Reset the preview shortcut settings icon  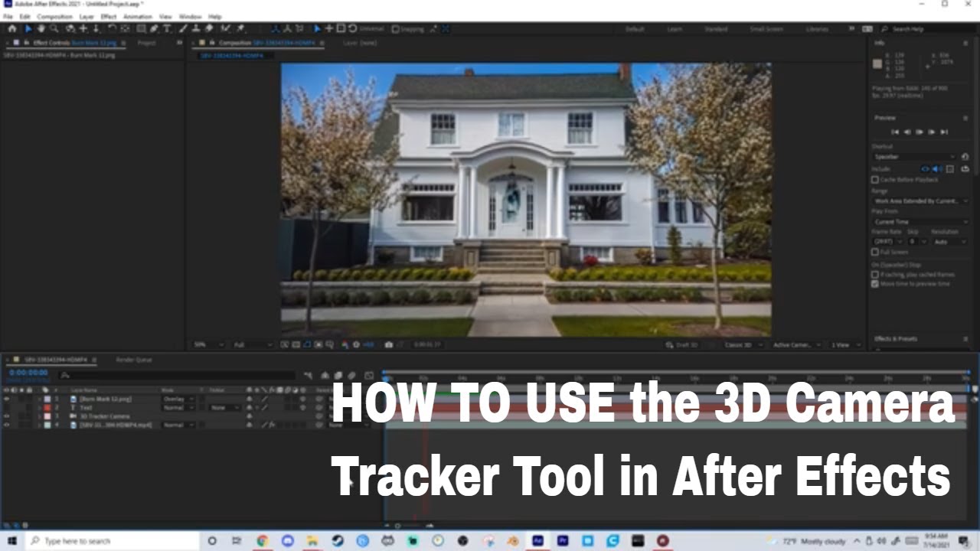965,156
